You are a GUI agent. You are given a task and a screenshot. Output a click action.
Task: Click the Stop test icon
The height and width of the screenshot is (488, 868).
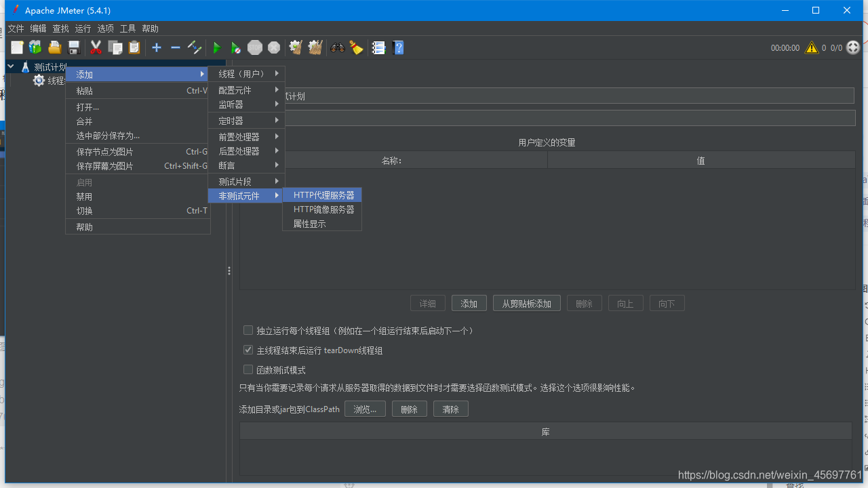click(255, 47)
